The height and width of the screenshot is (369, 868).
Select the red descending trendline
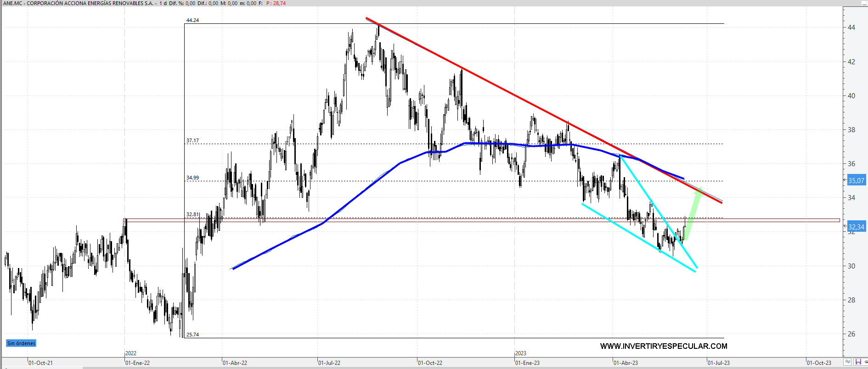tap(505, 91)
